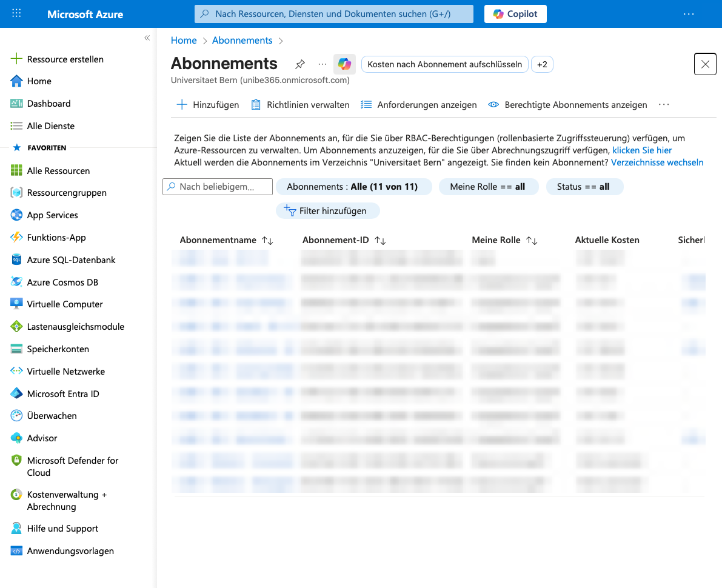Open the Meine Rolle filter
Viewport: 722px width, 588px height.
[487, 187]
